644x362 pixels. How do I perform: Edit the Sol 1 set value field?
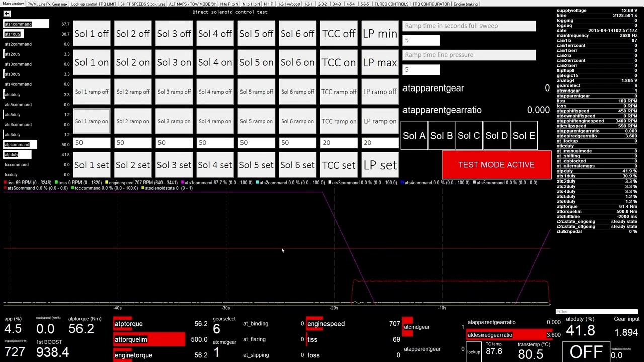92,143
